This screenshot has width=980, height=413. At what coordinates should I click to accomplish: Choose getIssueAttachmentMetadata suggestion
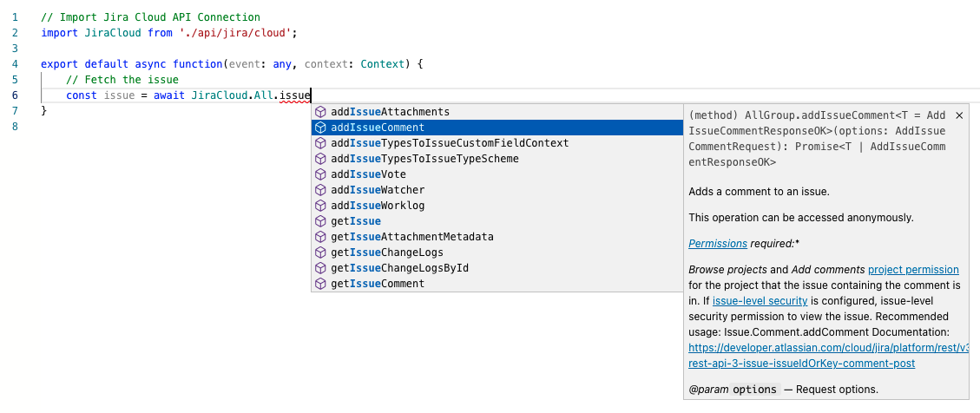click(497, 237)
